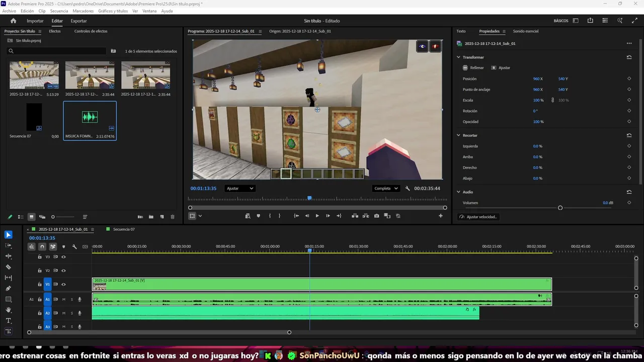Toggle V3 track output eye

point(63,257)
